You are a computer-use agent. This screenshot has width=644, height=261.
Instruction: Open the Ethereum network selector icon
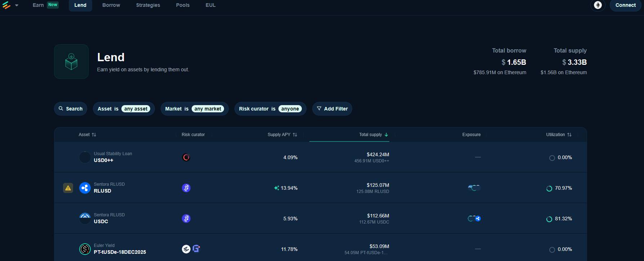point(598,5)
